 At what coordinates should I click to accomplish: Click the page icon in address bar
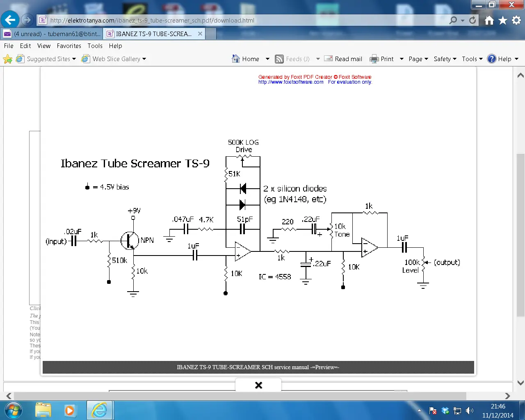pyautogui.click(x=42, y=20)
